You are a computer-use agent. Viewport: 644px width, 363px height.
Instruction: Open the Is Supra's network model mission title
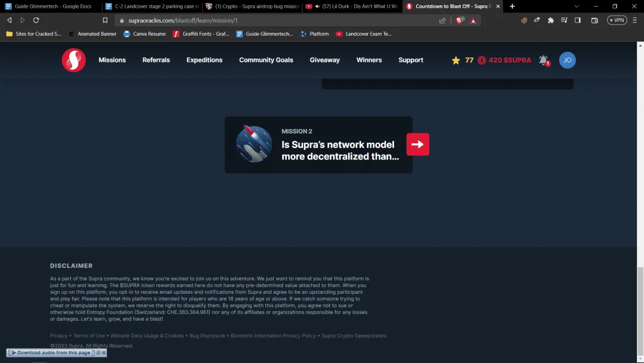pyautogui.click(x=340, y=150)
